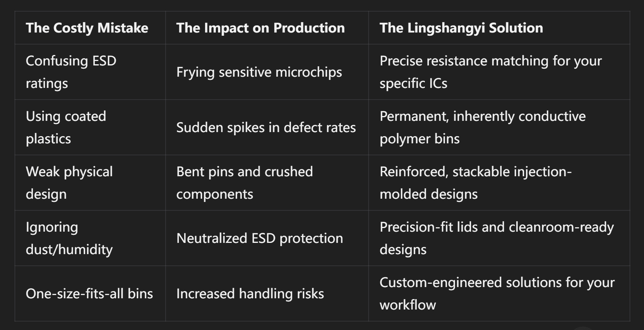Image resolution: width=644 pixels, height=330 pixels.
Task: Click the word 'workflow' in last row
Action: [x=408, y=305]
